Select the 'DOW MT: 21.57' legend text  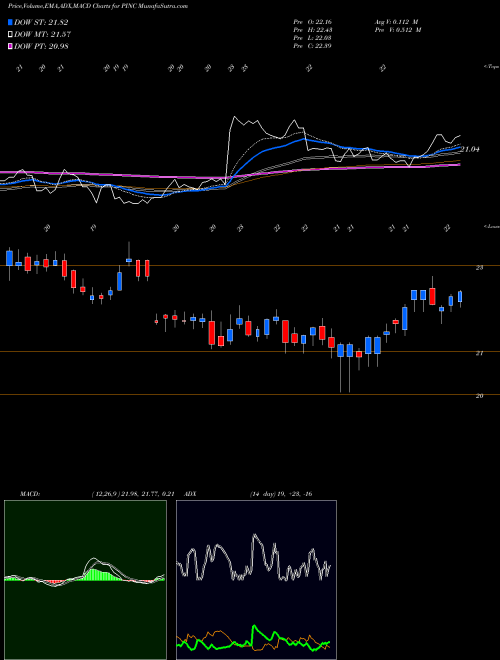[x=42, y=35]
